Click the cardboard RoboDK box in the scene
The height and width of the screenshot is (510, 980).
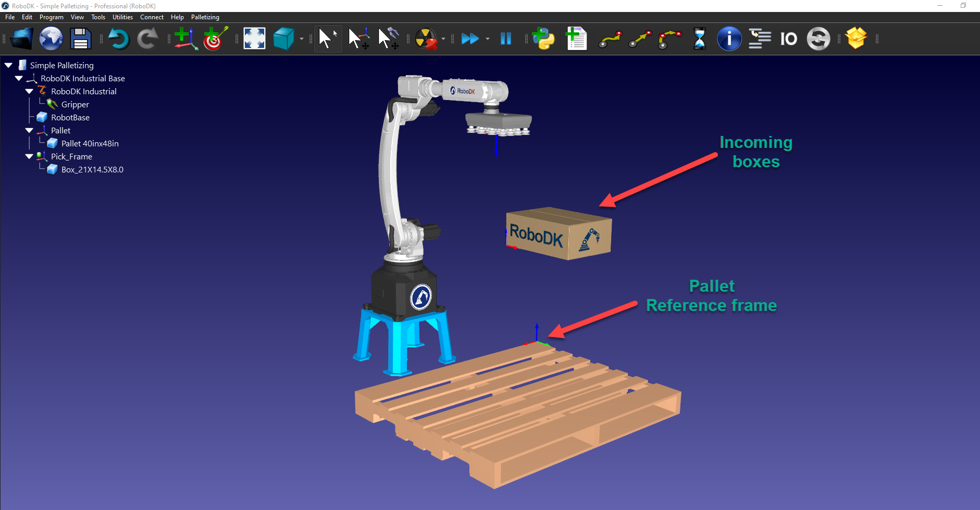pos(557,234)
